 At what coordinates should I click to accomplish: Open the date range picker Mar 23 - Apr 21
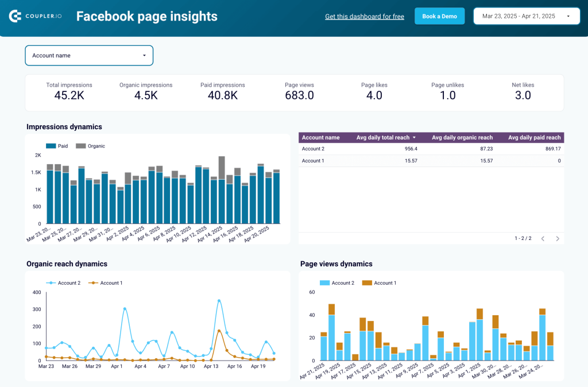coord(527,16)
